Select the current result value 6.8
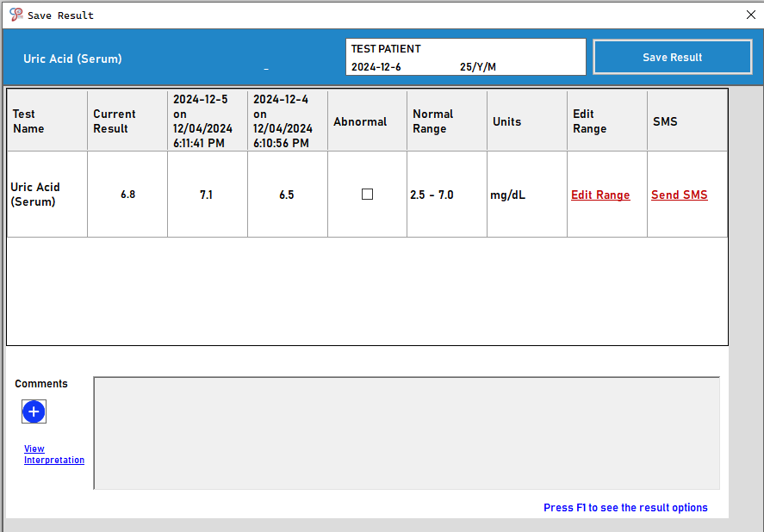The image size is (764, 532). (x=127, y=195)
